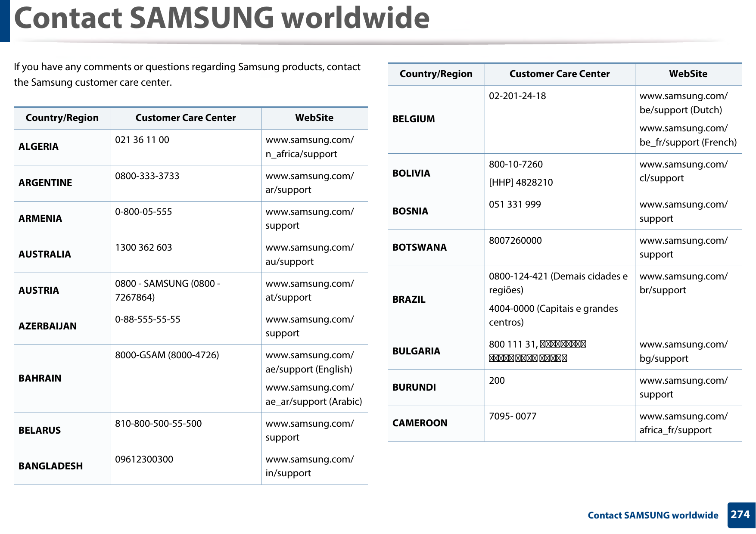756x534 pixels.
Task: Open the br/support website link
Action: coord(684,283)
